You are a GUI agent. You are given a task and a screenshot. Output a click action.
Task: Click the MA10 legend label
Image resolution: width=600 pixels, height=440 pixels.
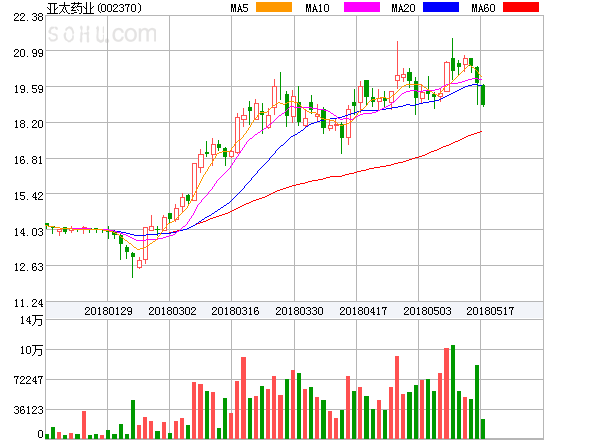[x=317, y=8]
